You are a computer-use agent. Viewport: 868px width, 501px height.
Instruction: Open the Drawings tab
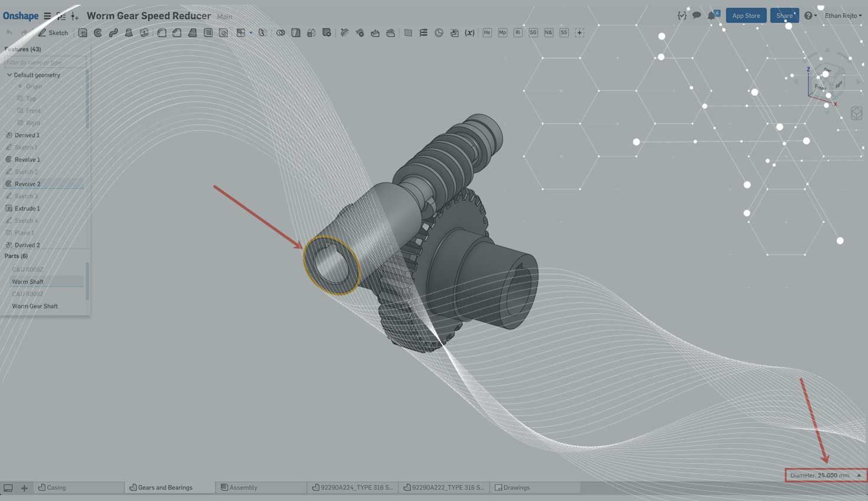[516, 488]
